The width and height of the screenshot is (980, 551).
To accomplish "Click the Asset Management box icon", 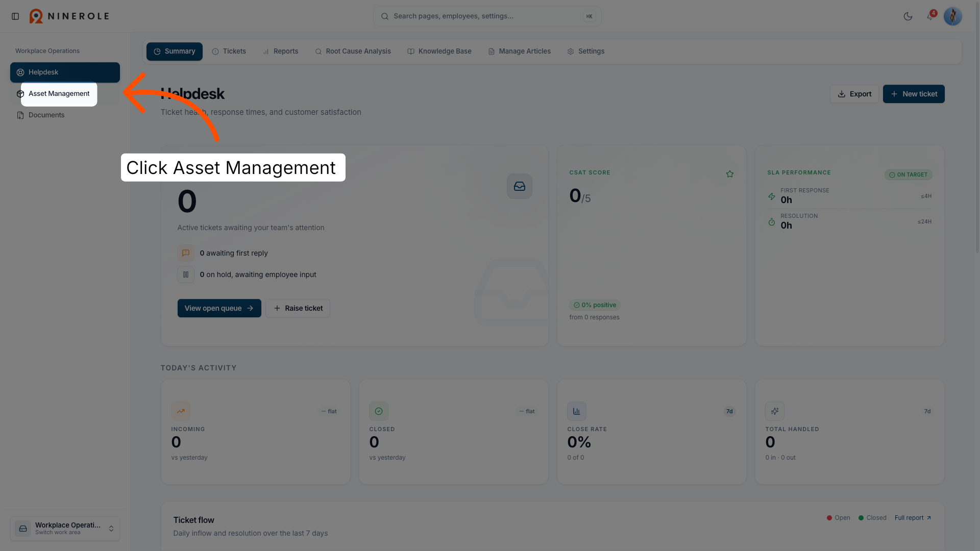I will 20,94.
